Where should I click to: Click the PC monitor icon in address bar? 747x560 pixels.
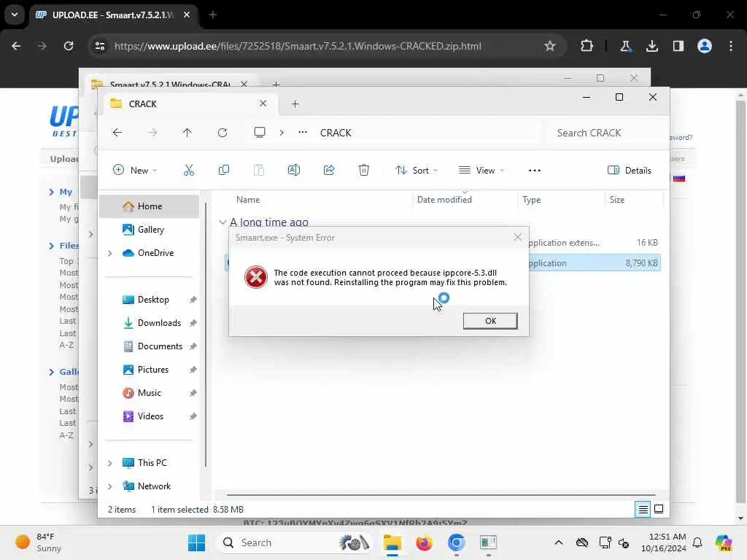pyautogui.click(x=259, y=133)
